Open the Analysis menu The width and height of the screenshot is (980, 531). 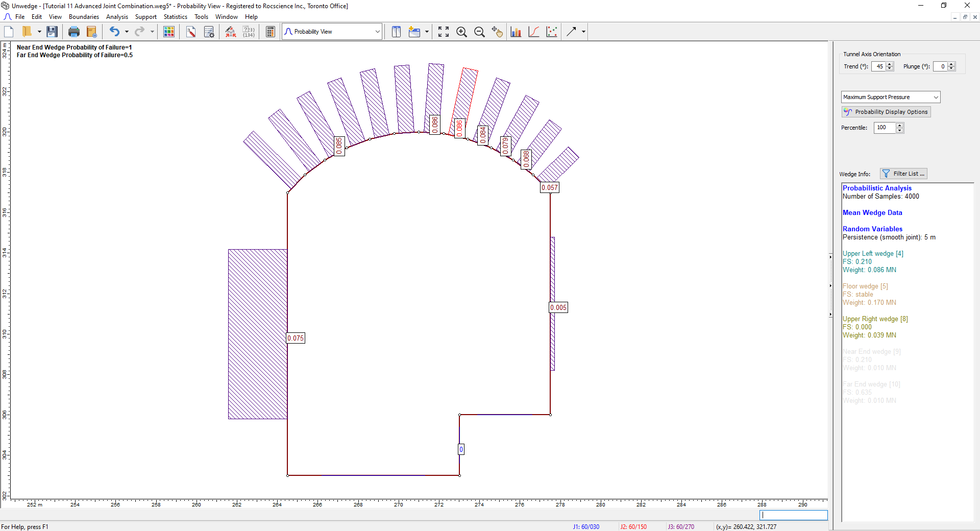[117, 17]
